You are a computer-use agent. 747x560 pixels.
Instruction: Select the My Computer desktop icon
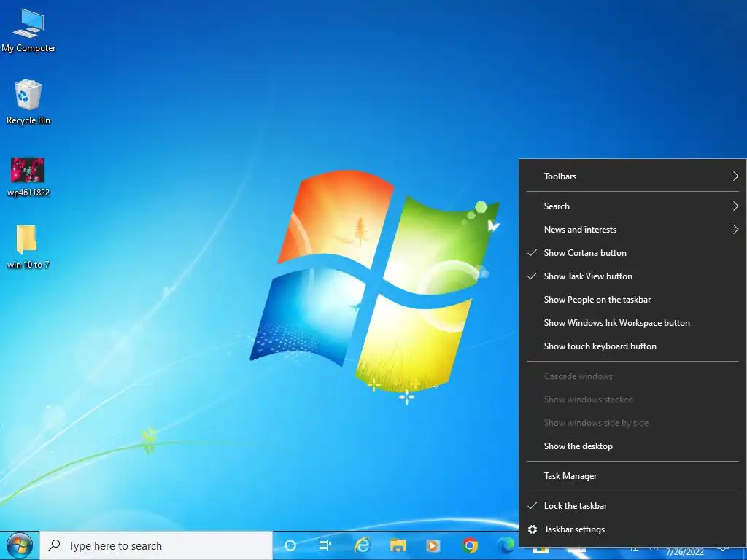click(x=28, y=31)
